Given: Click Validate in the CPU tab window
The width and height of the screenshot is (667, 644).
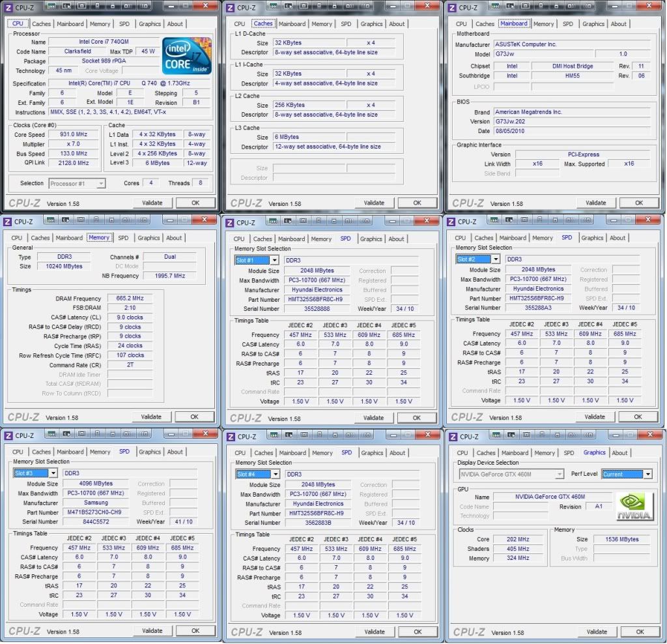Looking at the screenshot, I should coord(152,203).
